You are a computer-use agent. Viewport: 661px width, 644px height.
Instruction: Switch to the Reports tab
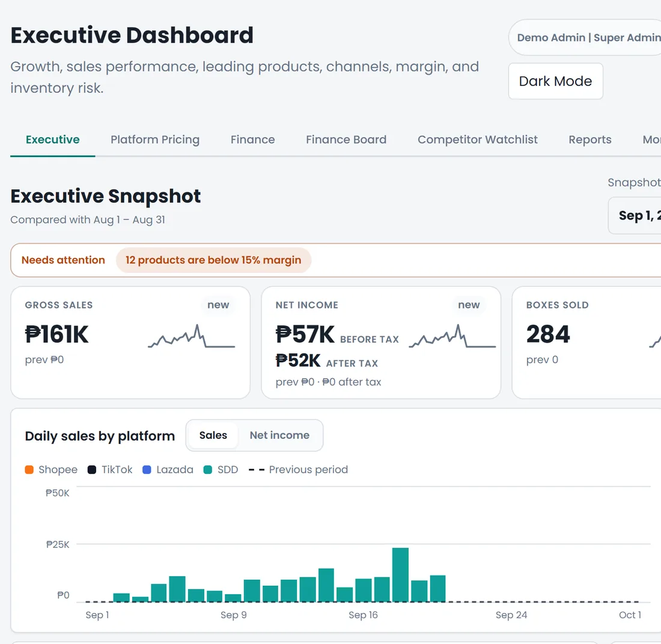click(x=589, y=140)
